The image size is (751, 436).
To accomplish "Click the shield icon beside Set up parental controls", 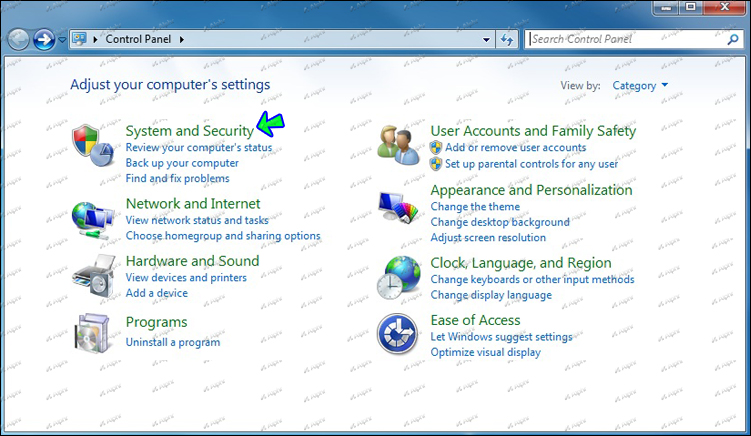I will coord(435,164).
